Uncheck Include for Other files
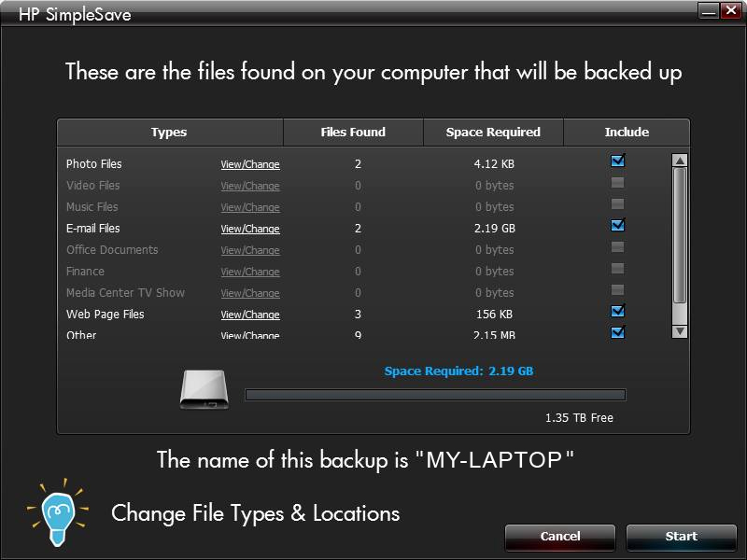The image size is (747, 560). pyautogui.click(x=617, y=332)
